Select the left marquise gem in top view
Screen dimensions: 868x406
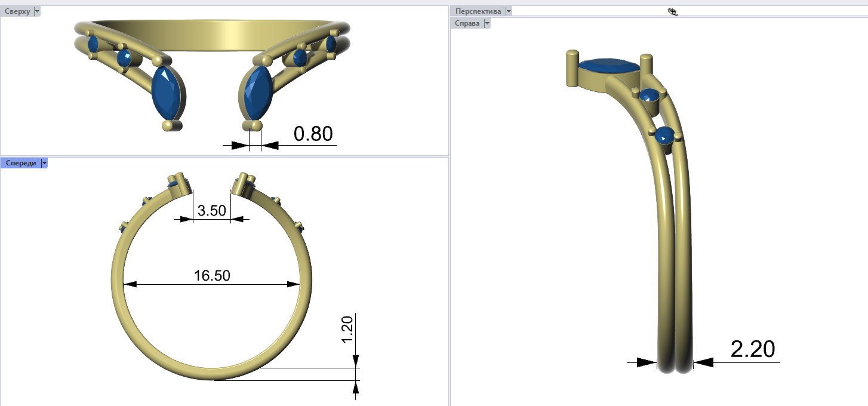(166, 93)
